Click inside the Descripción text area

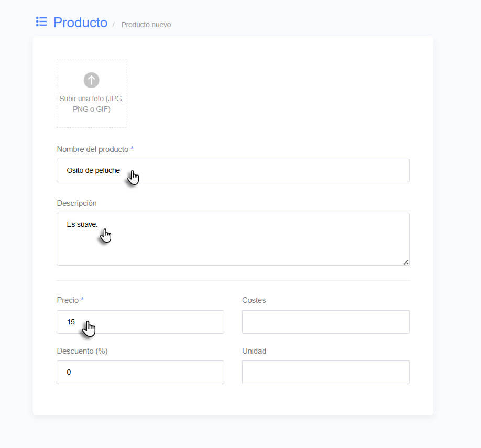(x=233, y=239)
